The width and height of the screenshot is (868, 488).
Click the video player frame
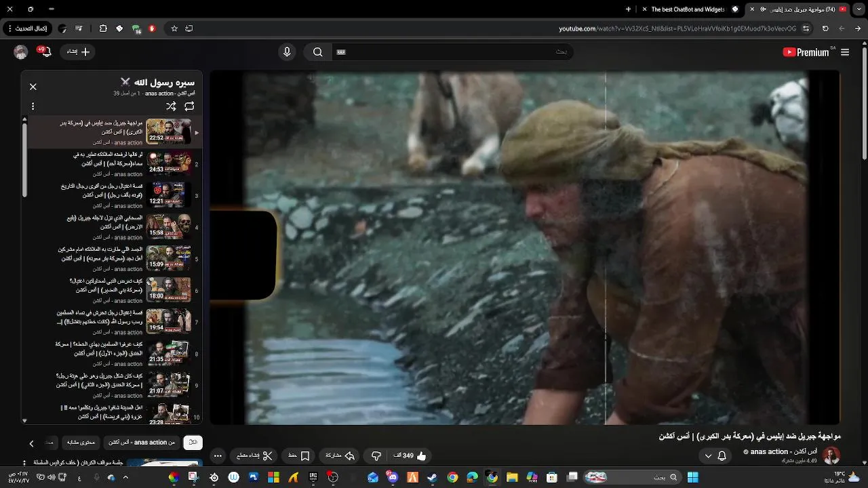[524, 248]
